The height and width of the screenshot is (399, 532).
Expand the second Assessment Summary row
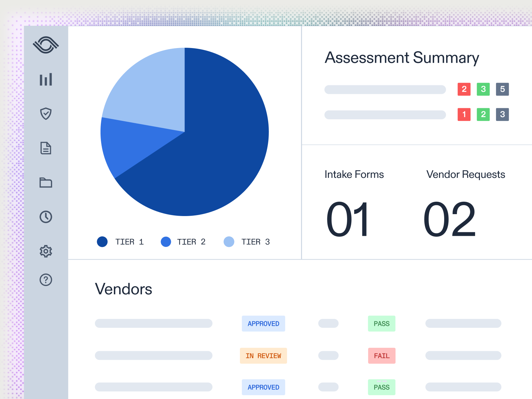[x=385, y=115]
